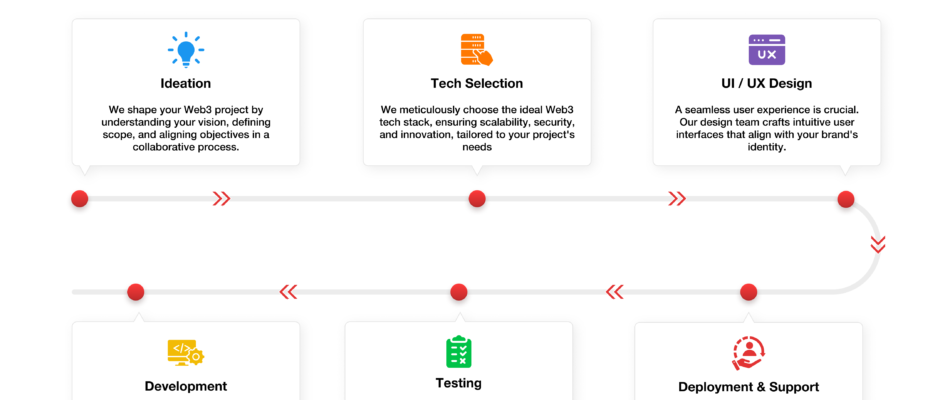The image size is (940, 400).
Task: Select the Development timeline dot
Action: tap(136, 292)
